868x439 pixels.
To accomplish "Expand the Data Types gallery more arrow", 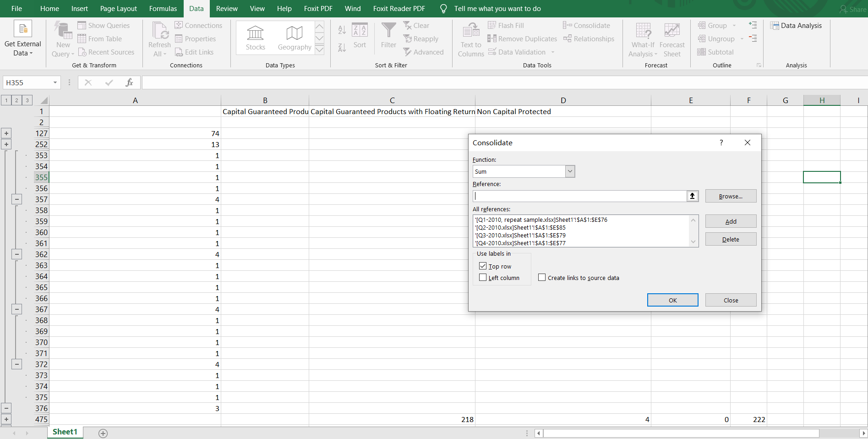I will 320,49.
